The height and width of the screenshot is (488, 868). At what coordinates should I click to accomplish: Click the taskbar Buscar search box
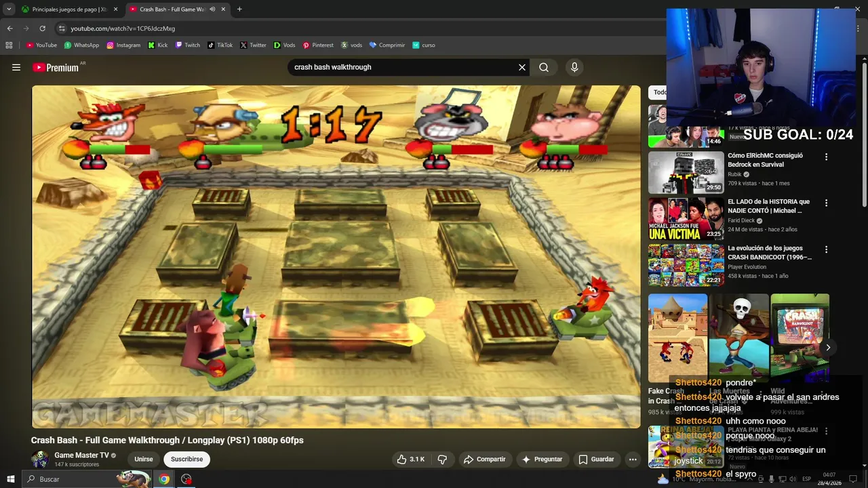[x=87, y=479]
